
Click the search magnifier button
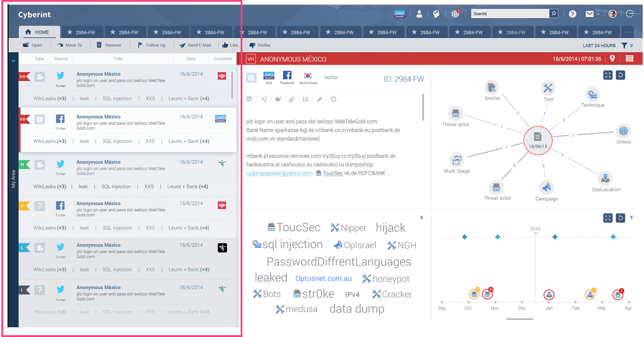tap(553, 14)
